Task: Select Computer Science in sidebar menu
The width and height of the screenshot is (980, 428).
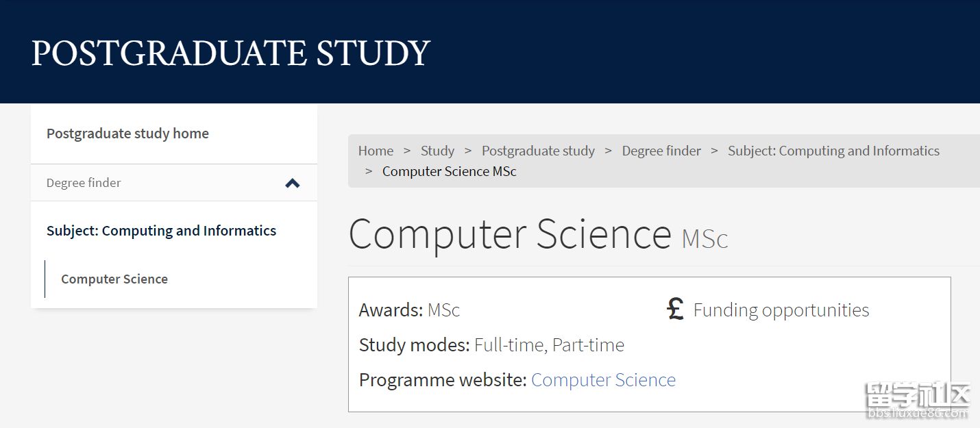Action: pos(114,279)
